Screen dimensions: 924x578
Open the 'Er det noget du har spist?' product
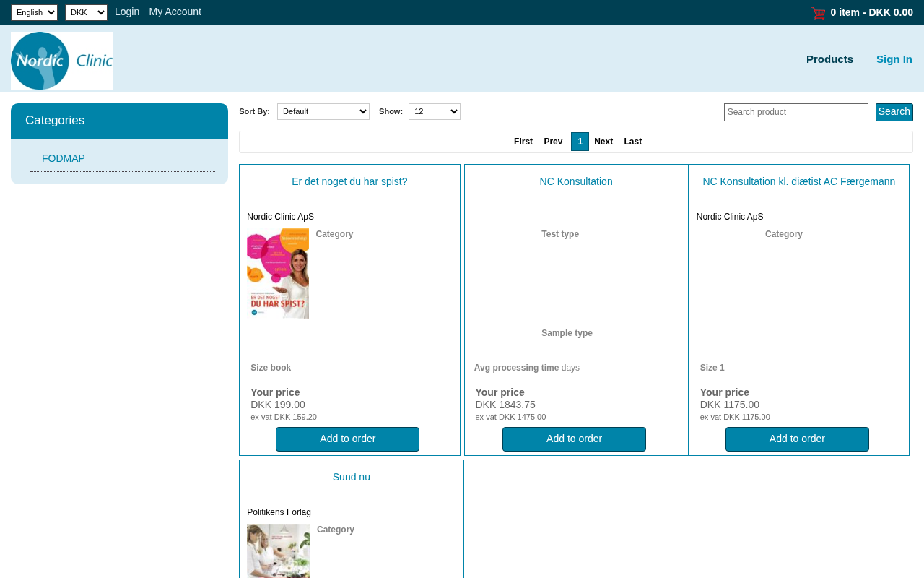click(x=349, y=181)
